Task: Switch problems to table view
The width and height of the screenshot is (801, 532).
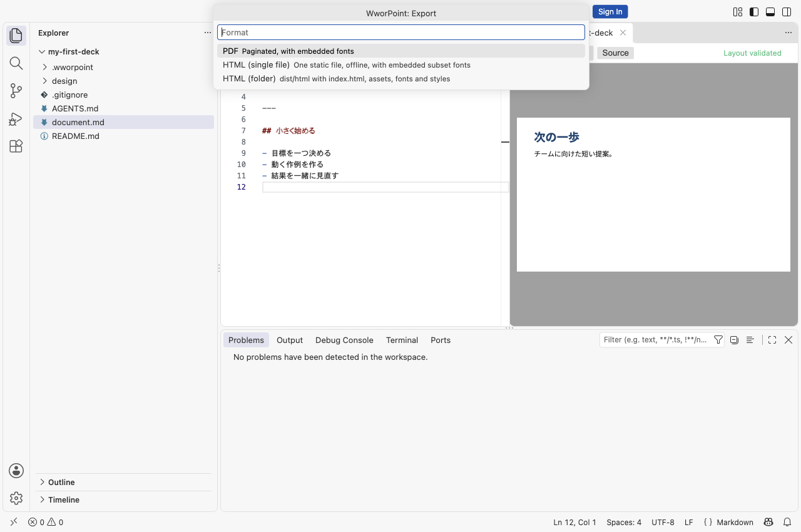Action: (750, 340)
